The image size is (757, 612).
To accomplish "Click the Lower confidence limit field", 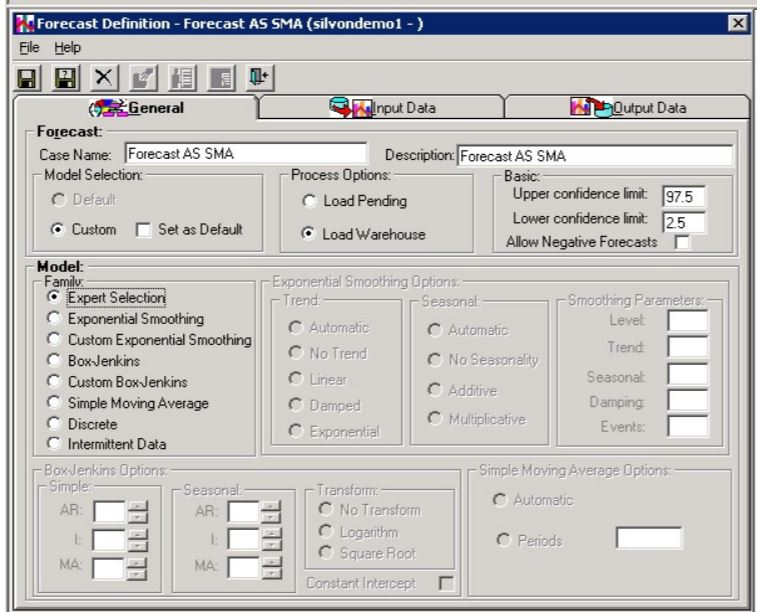I will [684, 223].
